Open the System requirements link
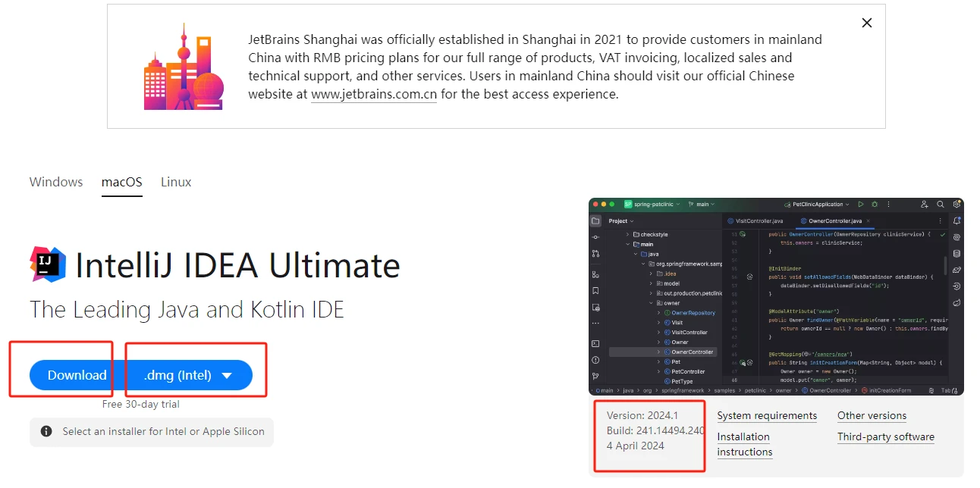Viewport: 980px width, 488px height. point(767,415)
